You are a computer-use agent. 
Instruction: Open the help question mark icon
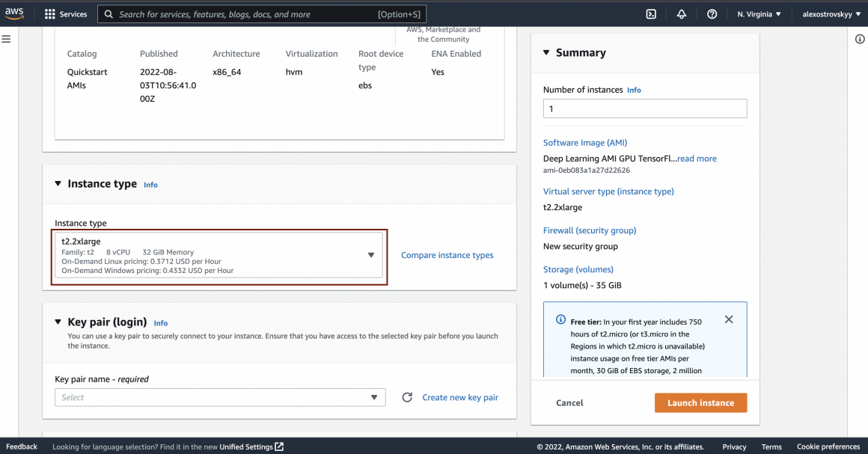(712, 14)
